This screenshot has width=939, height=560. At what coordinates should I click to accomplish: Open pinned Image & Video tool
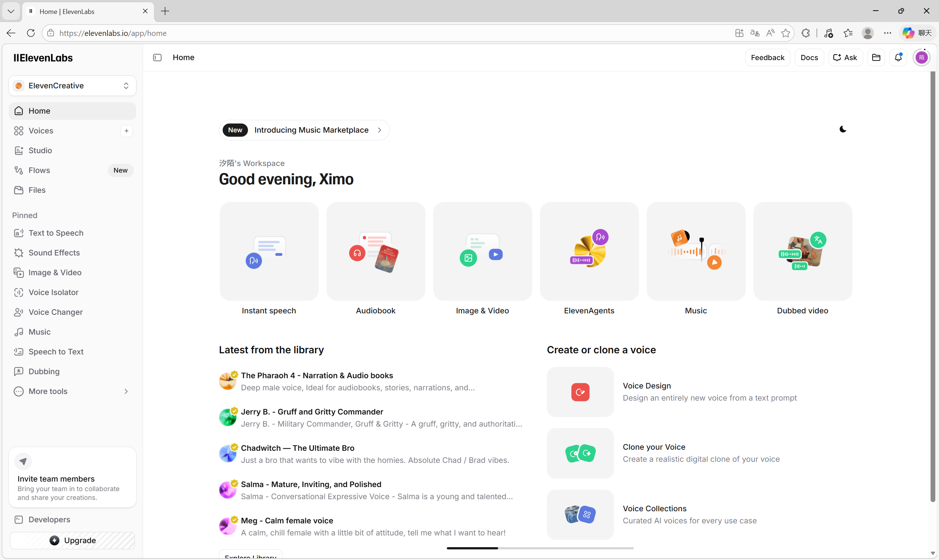pyautogui.click(x=72, y=273)
